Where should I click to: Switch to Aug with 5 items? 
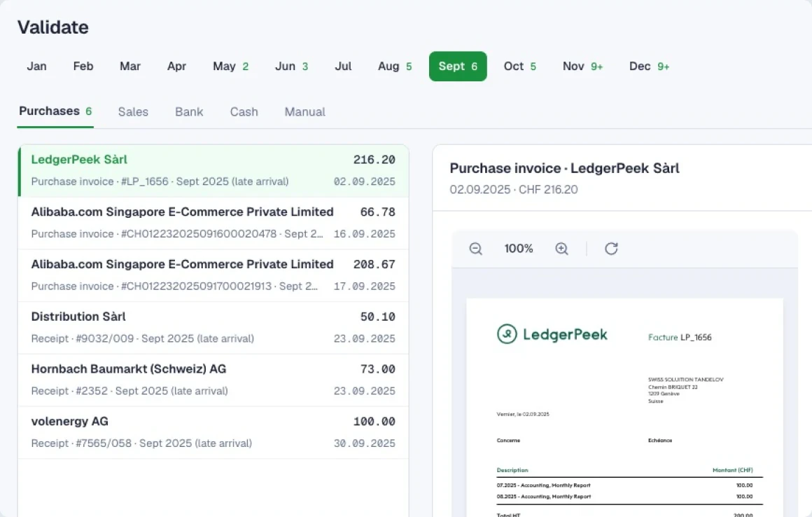(x=395, y=67)
